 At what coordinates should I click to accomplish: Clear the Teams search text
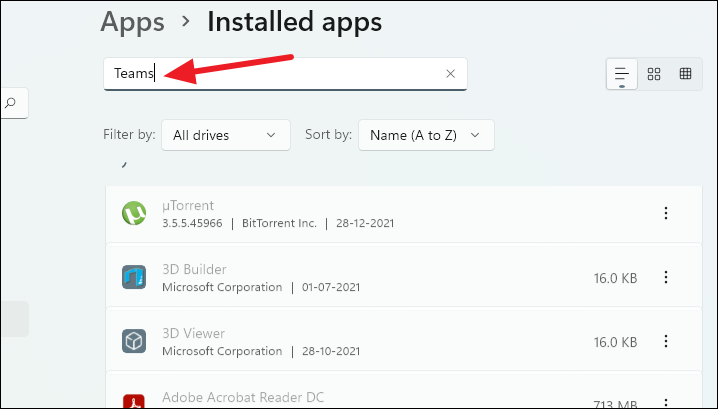451,74
